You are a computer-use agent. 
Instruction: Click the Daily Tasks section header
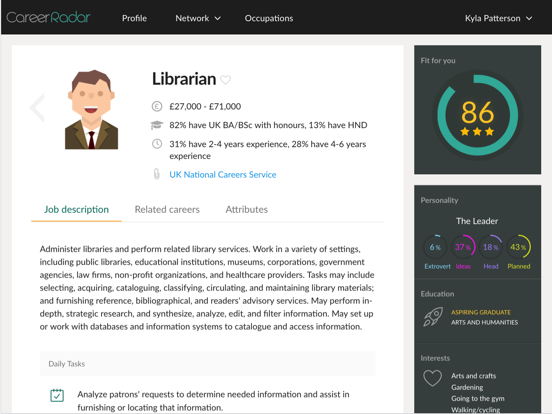pos(207,364)
